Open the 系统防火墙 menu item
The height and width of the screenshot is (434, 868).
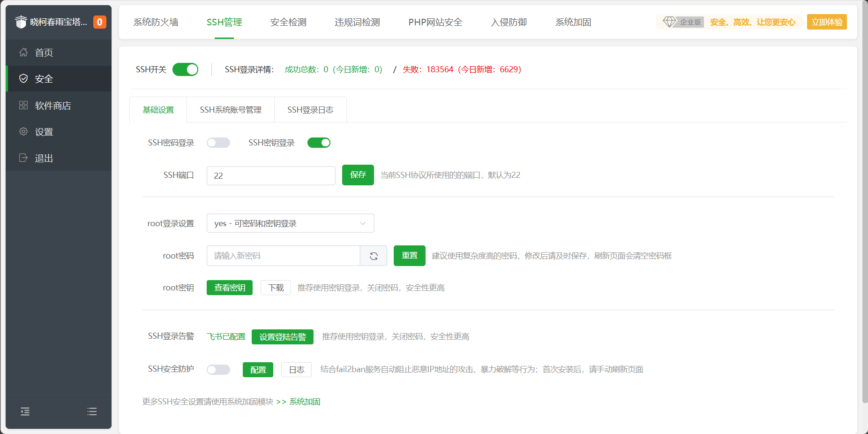(x=156, y=22)
